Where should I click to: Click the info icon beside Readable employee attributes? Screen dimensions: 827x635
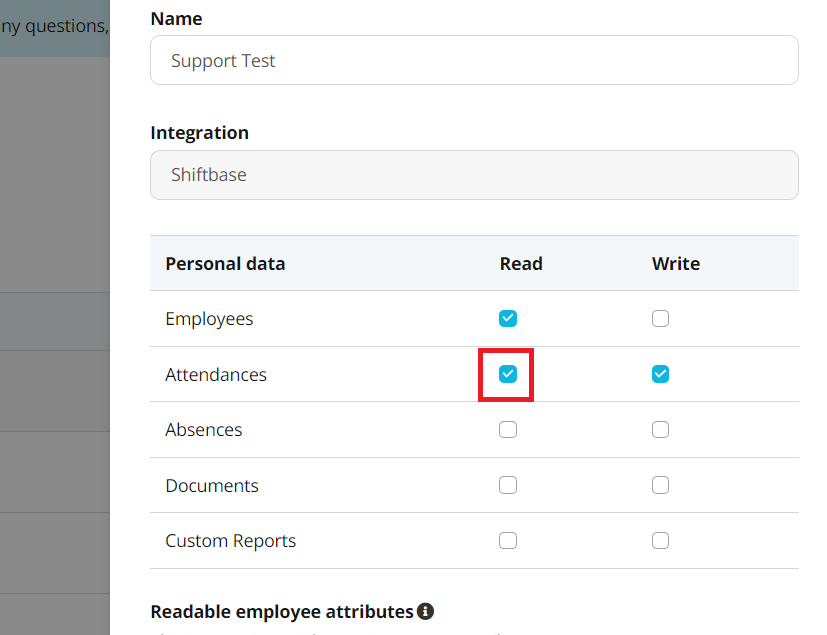pyautogui.click(x=425, y=611)
